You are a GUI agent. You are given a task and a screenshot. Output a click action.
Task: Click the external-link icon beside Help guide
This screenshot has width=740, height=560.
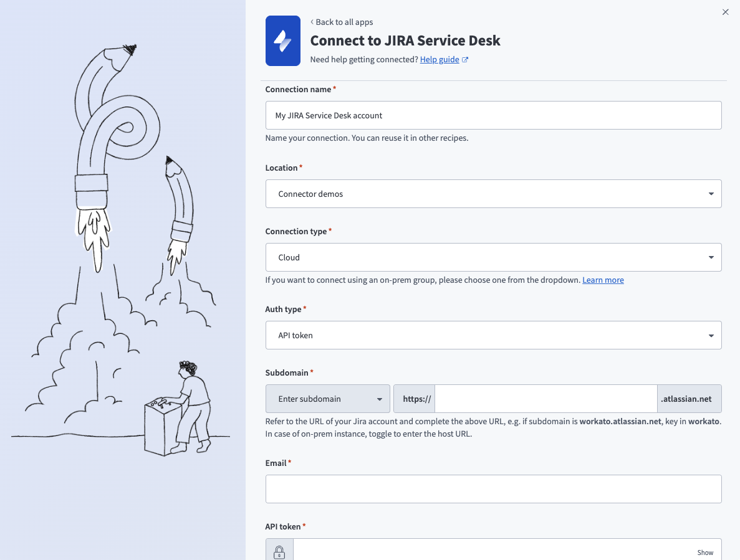point(465,59)
